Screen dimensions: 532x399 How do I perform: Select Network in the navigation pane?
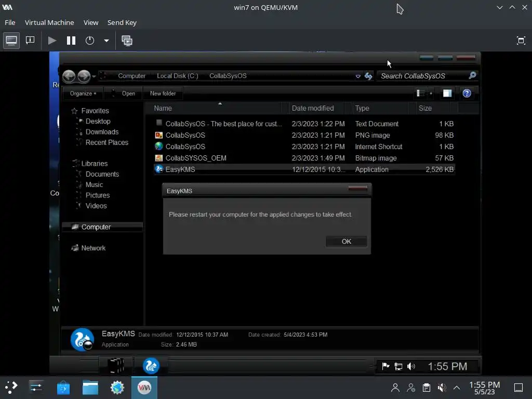94,248
